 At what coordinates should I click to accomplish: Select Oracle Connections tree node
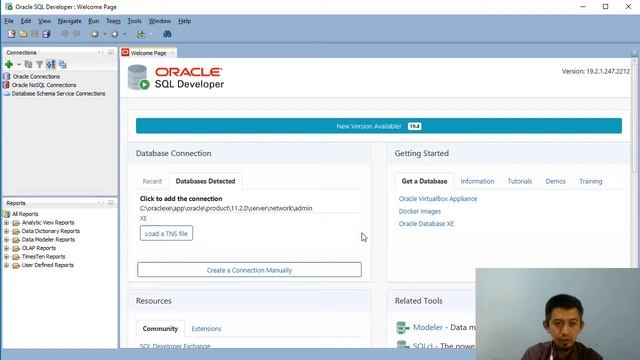pyautogui.click(x=36, y=76)
